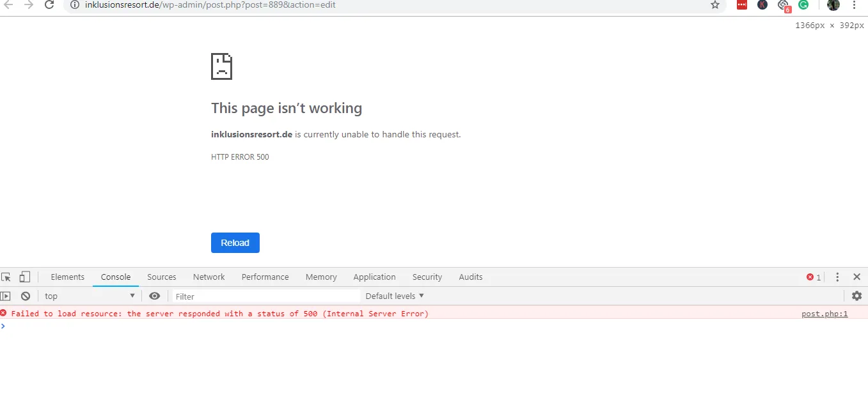
Task: Focus the console Filter field
Action: pyautogui.click(x=266, y=296)
